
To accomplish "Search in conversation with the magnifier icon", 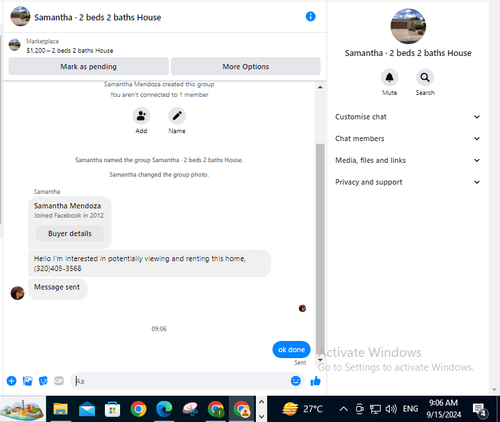I will [x=425, y=78].
